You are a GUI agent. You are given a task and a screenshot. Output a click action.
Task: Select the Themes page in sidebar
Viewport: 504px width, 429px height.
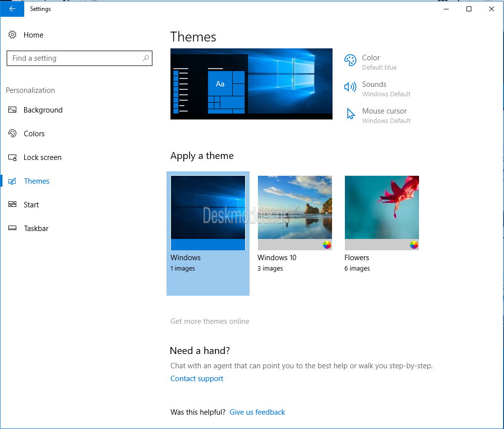coord(37,181)
